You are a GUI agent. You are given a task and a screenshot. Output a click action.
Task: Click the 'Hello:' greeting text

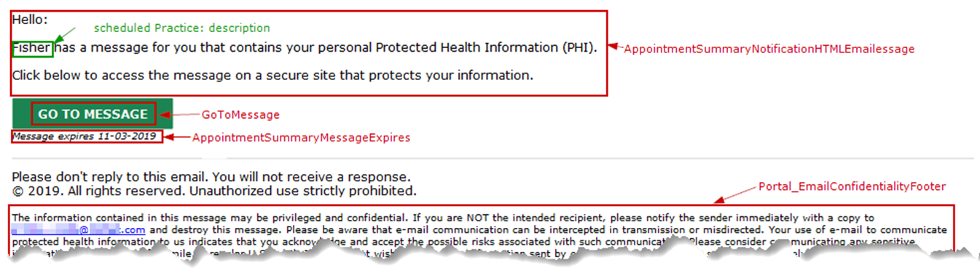(31, 20)
